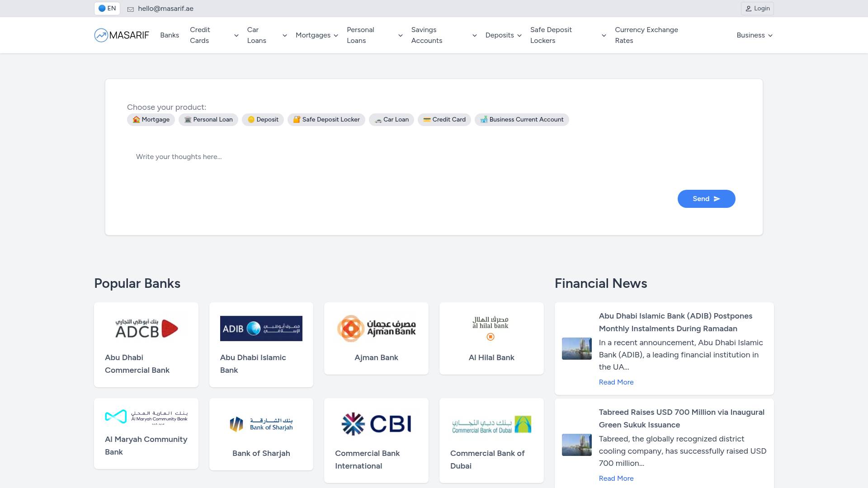Open the Banks menu item
Screen dimensions: 868x488
(170, 35)
